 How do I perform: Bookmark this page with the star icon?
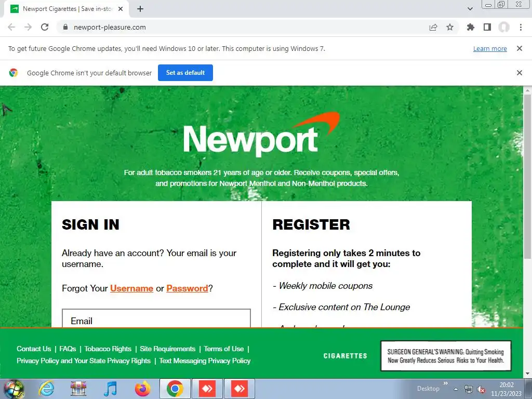pos(450,27)
